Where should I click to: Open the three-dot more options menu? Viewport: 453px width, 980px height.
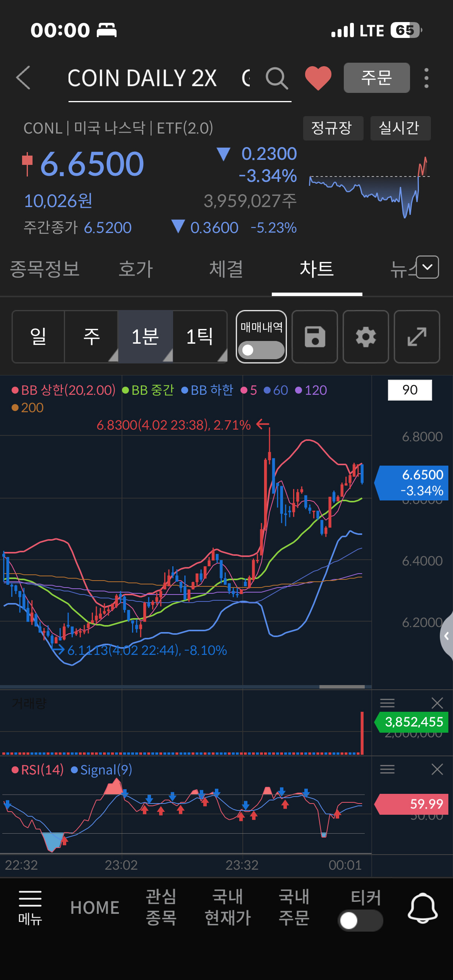click(x=426, y=78)
